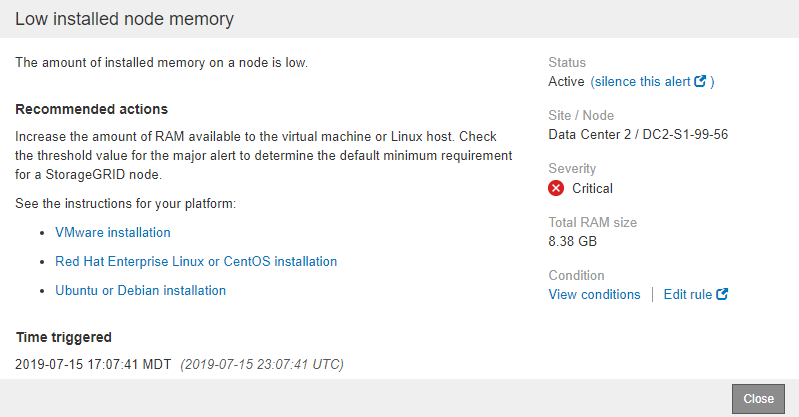Open the Ubuntu or Debian installation link
Screen dimensions: 799x417
[140, 291]
